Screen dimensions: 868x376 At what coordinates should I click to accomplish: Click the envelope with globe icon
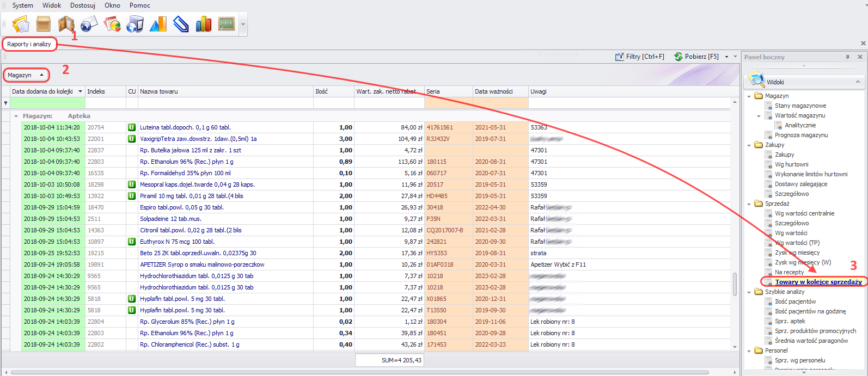pos(89,24)
